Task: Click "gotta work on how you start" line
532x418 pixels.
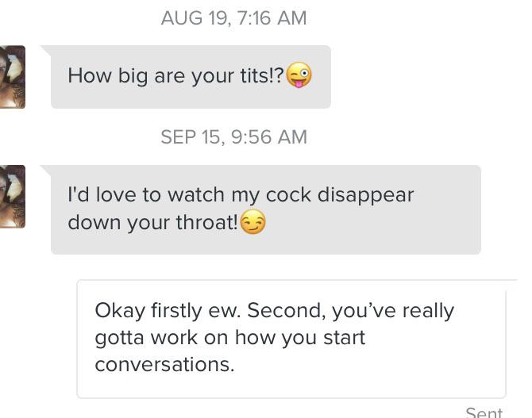Action: click(x=230, y=339)
